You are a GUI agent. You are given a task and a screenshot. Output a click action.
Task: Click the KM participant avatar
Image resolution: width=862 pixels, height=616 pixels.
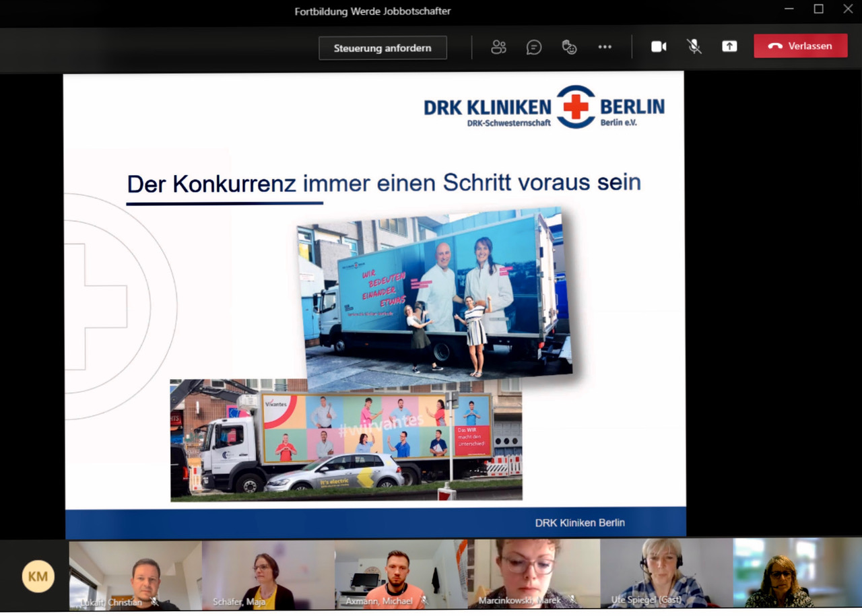(38, 576)
